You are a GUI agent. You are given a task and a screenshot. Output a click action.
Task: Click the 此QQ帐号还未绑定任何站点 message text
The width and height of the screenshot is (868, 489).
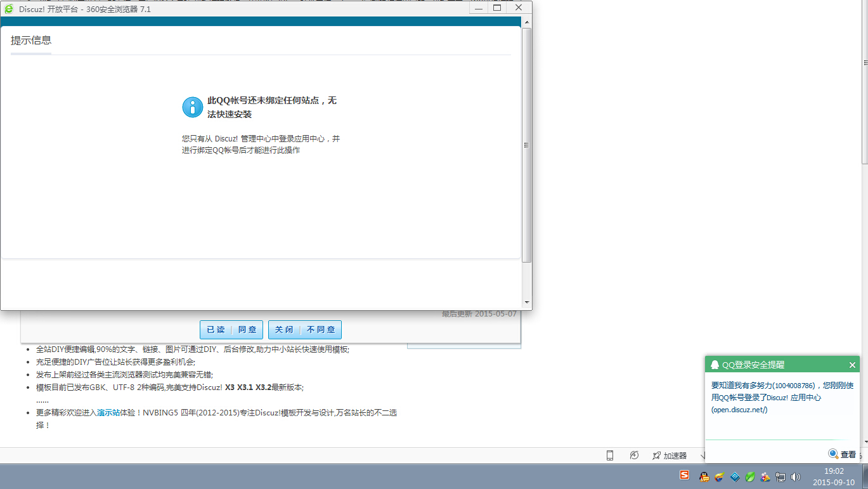(x=272, y=107)
